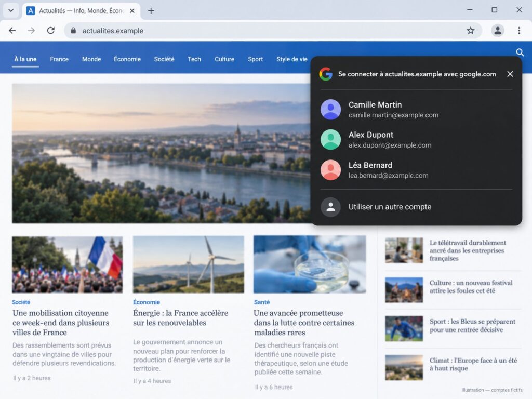
Task: Click the text 'Il y a 2 heures'
Action: [x=32, y=378]
